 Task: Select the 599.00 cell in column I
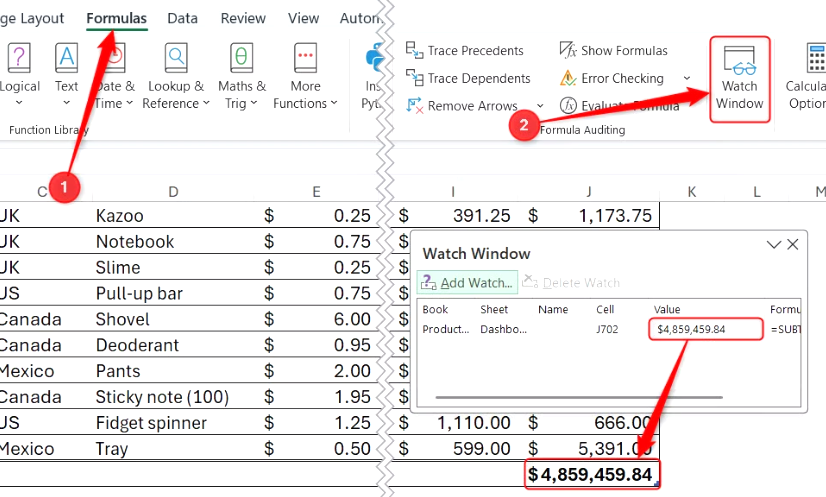point(454,449)
